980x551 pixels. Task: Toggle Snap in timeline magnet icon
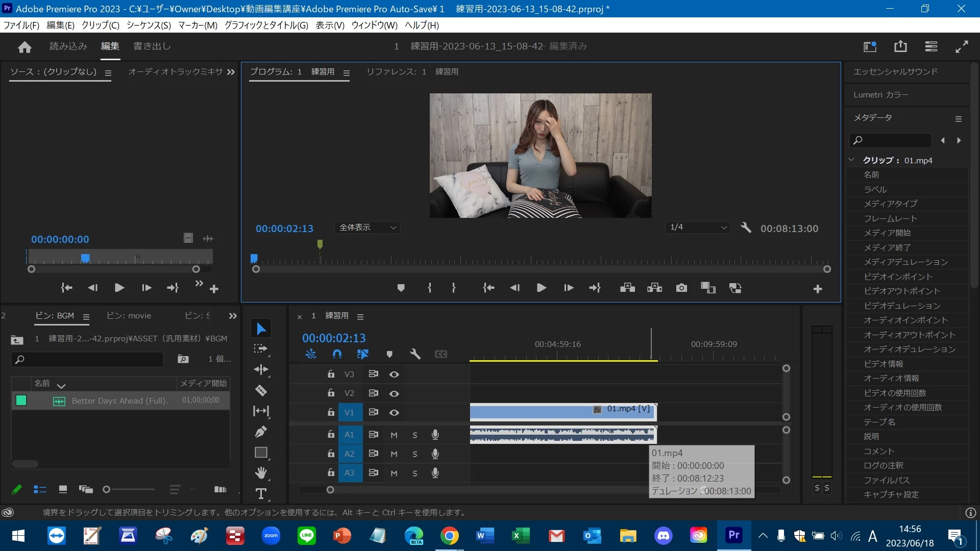[337, 354]
